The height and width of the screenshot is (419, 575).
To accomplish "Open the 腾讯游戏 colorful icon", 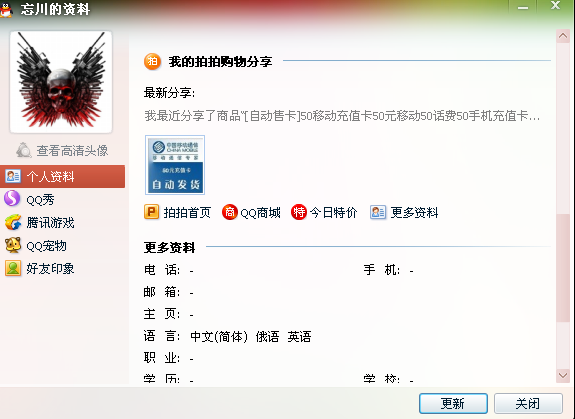I will [13, 222].
